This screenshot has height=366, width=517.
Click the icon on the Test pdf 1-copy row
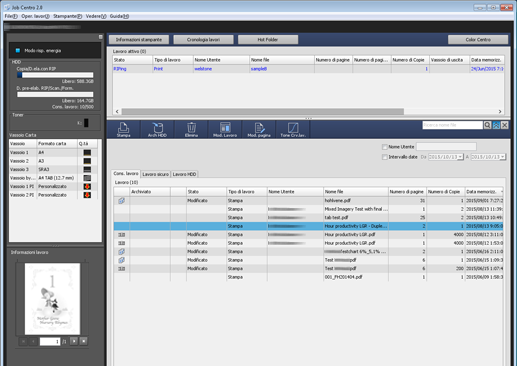click(122, 260)
